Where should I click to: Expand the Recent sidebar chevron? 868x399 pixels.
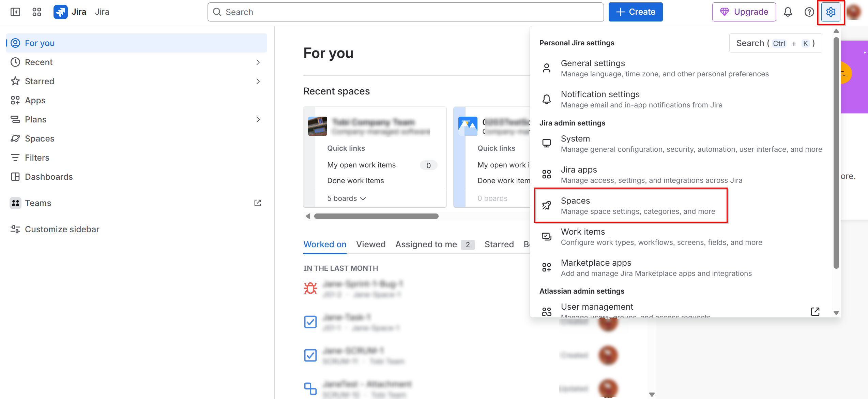pyautogui.click(x=258, y=62)
